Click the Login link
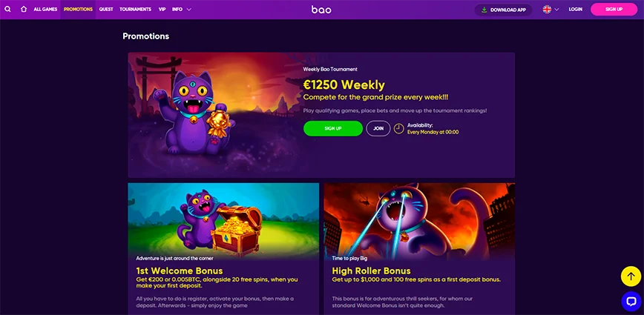The height and width of the screenshot is (315, 644). [576, 10]
